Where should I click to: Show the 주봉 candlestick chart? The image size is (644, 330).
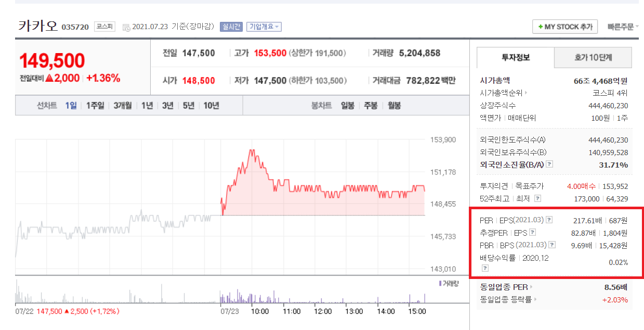371,106
